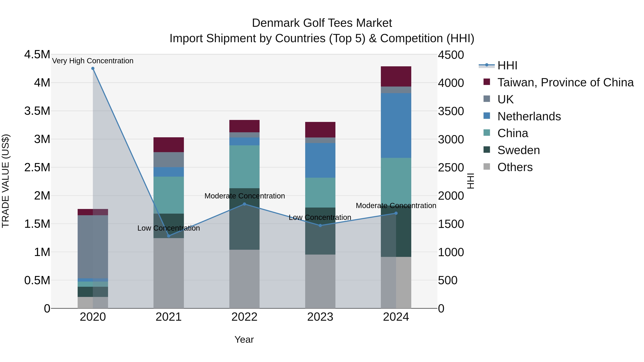Click the 2024 Netherlands bar segment
644x362 pixels.
(x=396, y=125)
